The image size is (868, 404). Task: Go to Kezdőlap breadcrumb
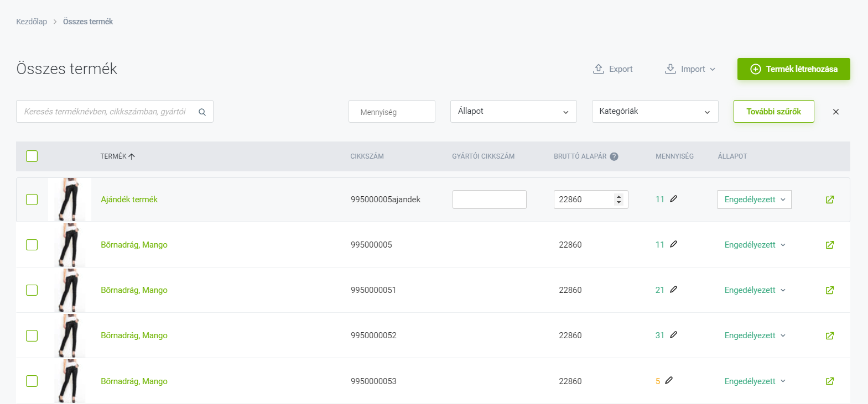[32, 22]
